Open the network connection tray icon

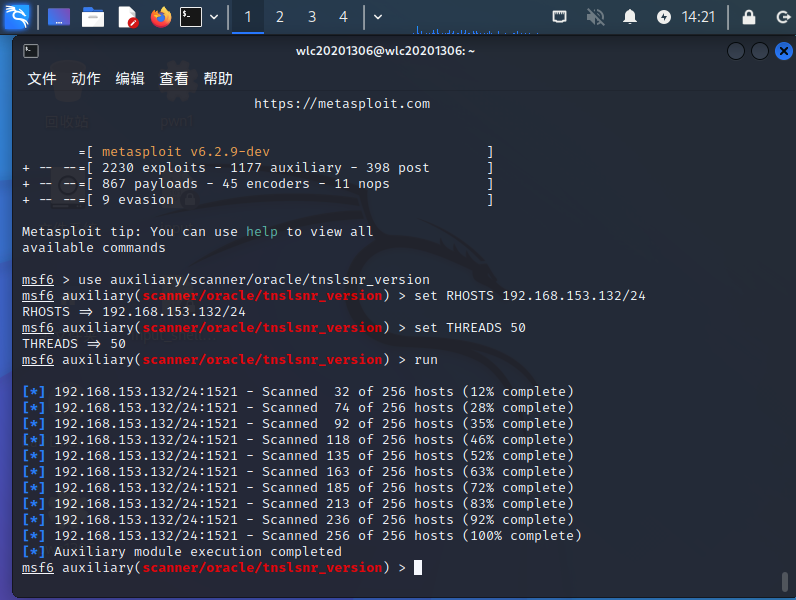[559, 17]
